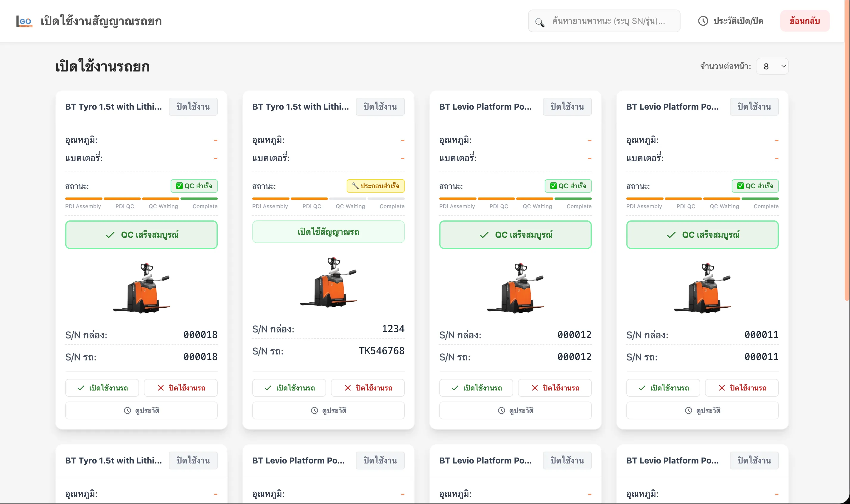850x504 pixels.
Task: Click the QC สำเร็จ status badge on card 000011
Action: click(x=755, y=186)
